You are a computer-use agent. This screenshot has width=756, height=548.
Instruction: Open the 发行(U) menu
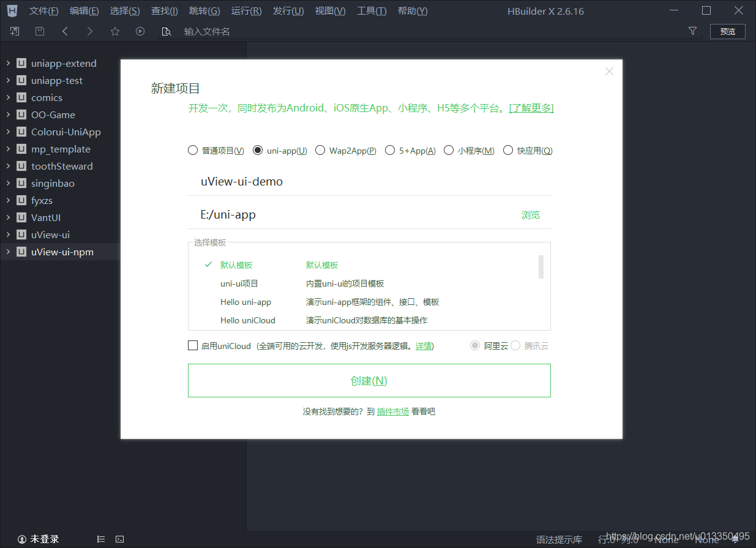pos(288,11)
